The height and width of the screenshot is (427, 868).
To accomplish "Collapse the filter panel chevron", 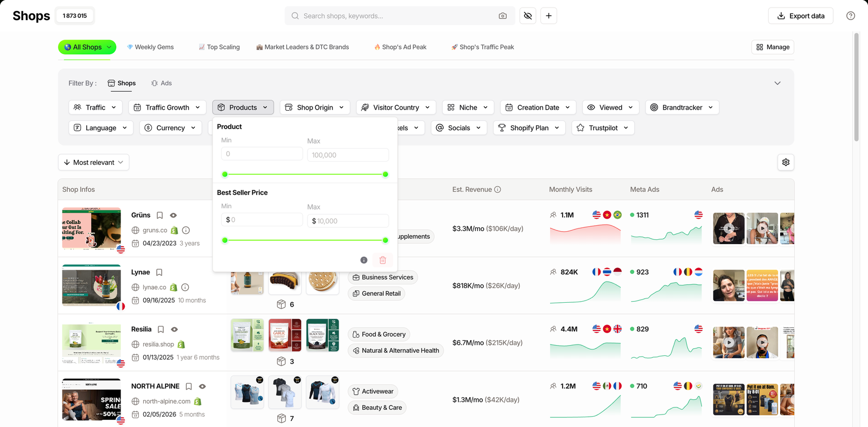I will [777, 83].
